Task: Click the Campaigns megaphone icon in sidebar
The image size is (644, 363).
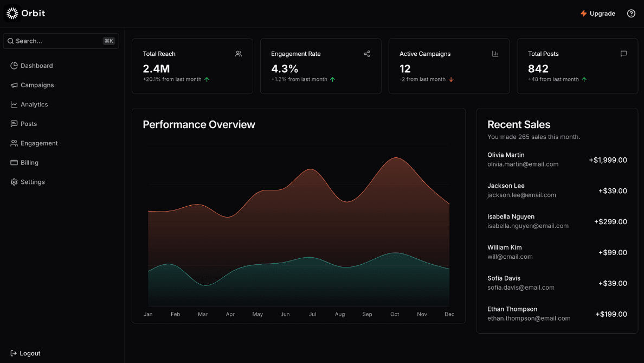Action: click(x=14, y=85)
